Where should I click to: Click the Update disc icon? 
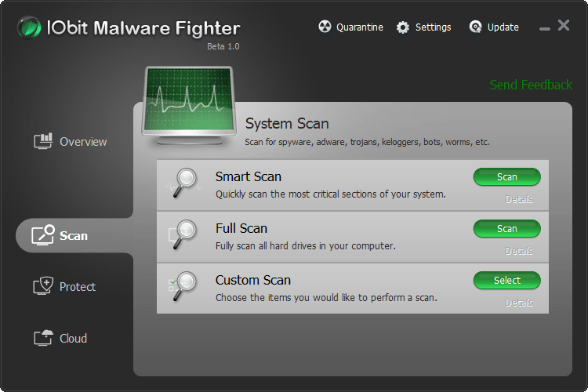(475, 27)
